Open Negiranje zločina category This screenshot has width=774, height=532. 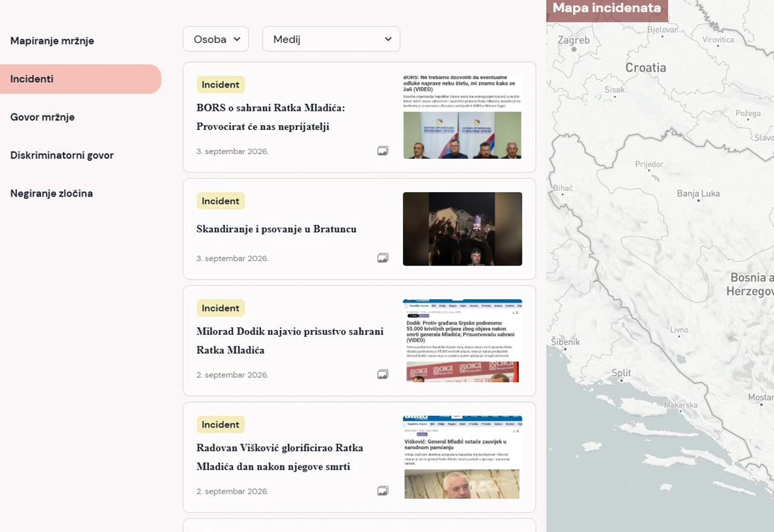(51, 193)
